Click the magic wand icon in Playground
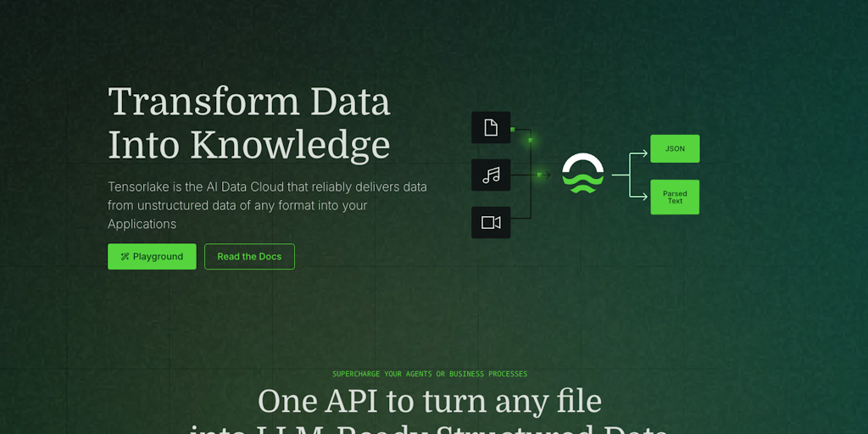868x434 pixels. 125,257
